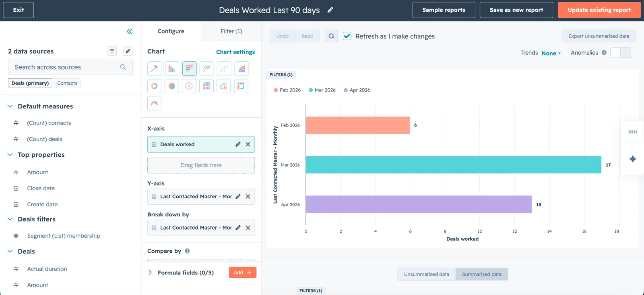
Task: Edit the Break down by field
Action: (238, 228)
